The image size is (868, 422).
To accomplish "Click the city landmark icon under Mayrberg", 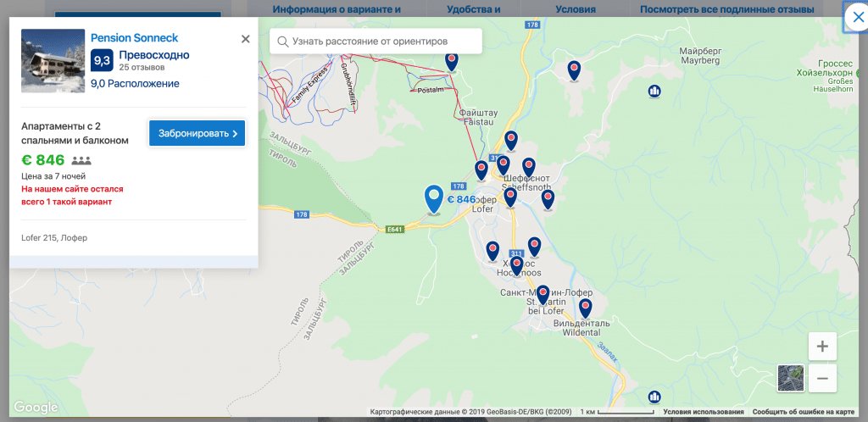I will pyautogui.click(x=654, y=91).
